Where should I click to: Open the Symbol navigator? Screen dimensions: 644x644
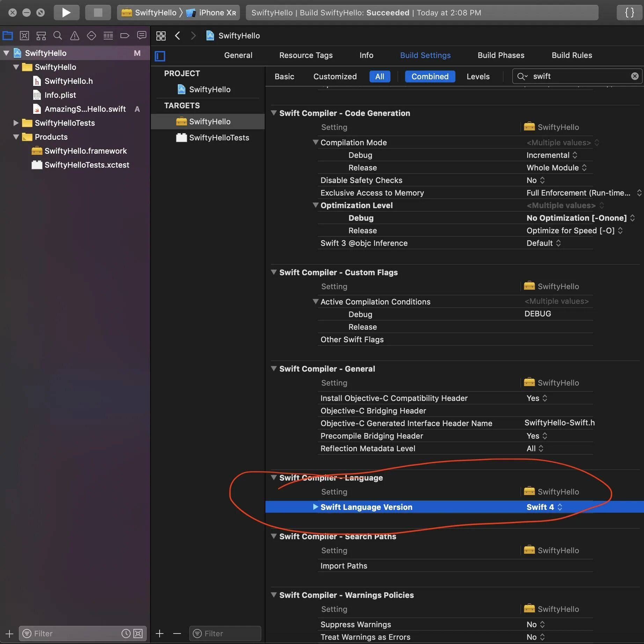pos(41,36)
